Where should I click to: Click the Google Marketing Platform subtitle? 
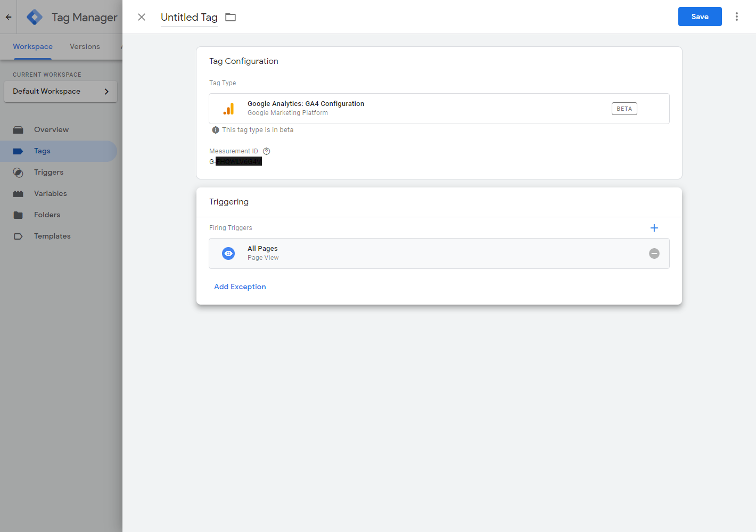287,113
